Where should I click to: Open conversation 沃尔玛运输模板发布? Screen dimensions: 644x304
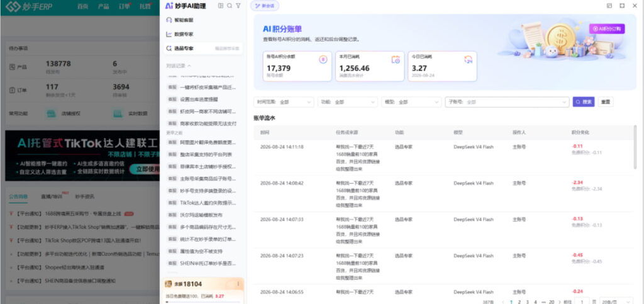201,215
